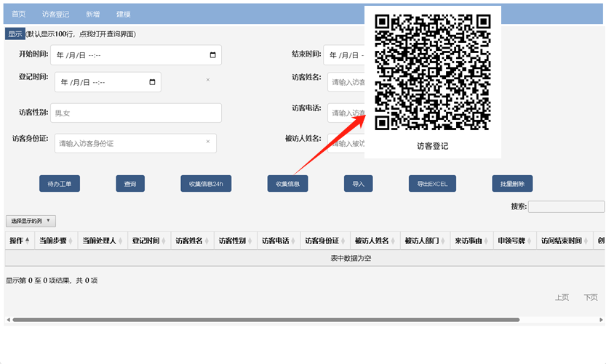Click the horizontal scrollbar thumb
This screenshot has width=606, height=364.
coord(266,320)
